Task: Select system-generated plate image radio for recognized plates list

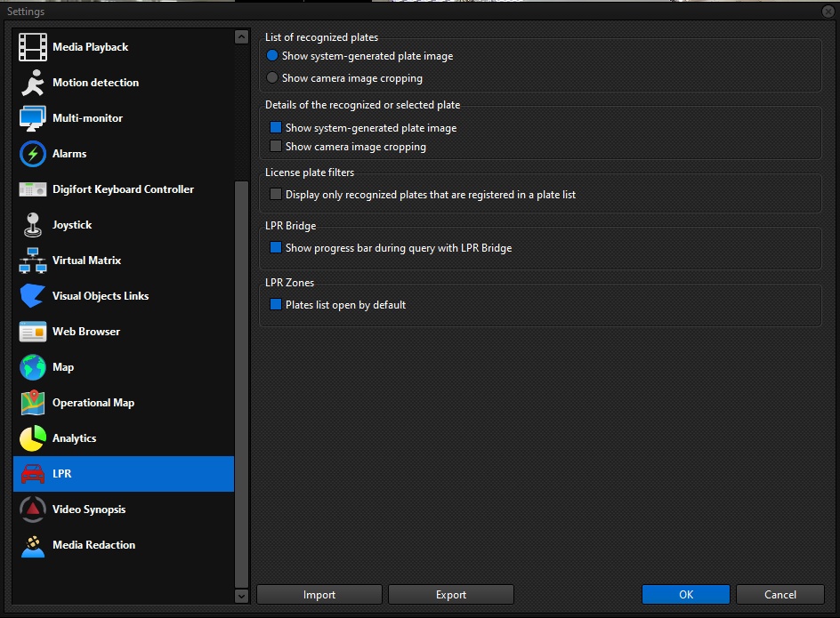Action: 272,56
